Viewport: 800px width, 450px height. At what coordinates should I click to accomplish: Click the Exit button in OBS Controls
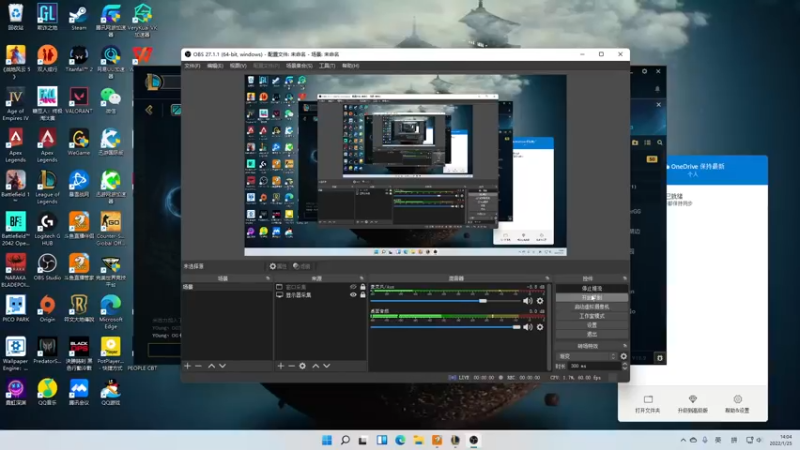pyautogui.click(x=592, y=335)
